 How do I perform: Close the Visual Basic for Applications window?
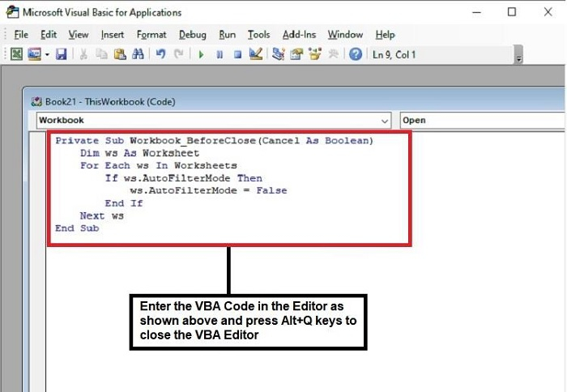pyautogui.click(x=548, y=12)
